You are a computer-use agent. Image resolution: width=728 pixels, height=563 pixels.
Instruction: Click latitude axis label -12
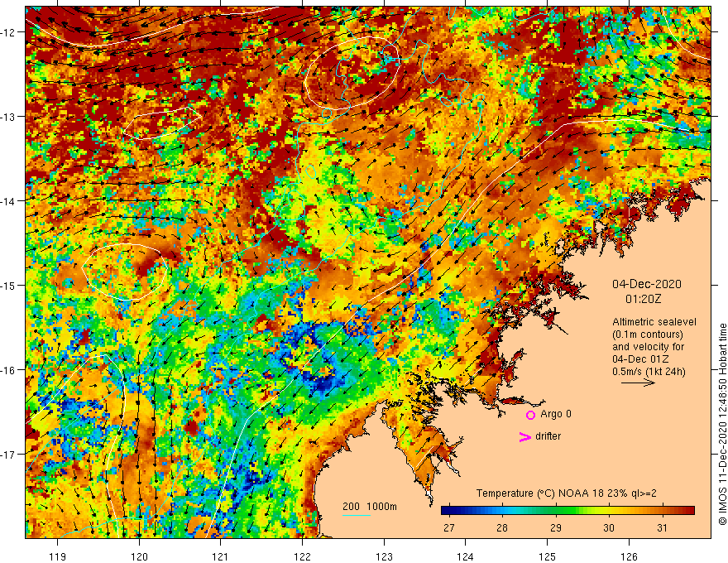[8, 32]
